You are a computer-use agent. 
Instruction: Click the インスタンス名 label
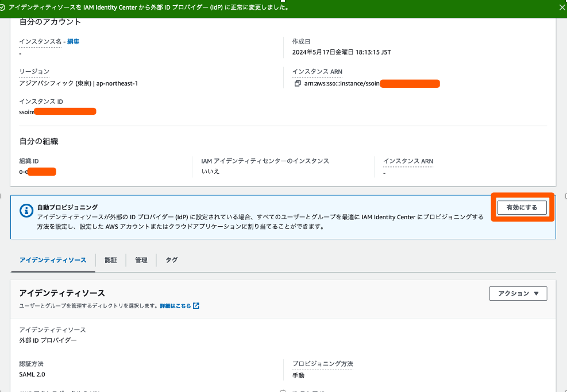pos(40,41)
